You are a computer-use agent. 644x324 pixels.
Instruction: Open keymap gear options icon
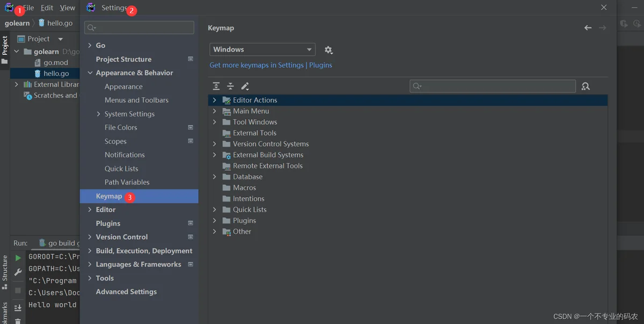pos(328,50)
